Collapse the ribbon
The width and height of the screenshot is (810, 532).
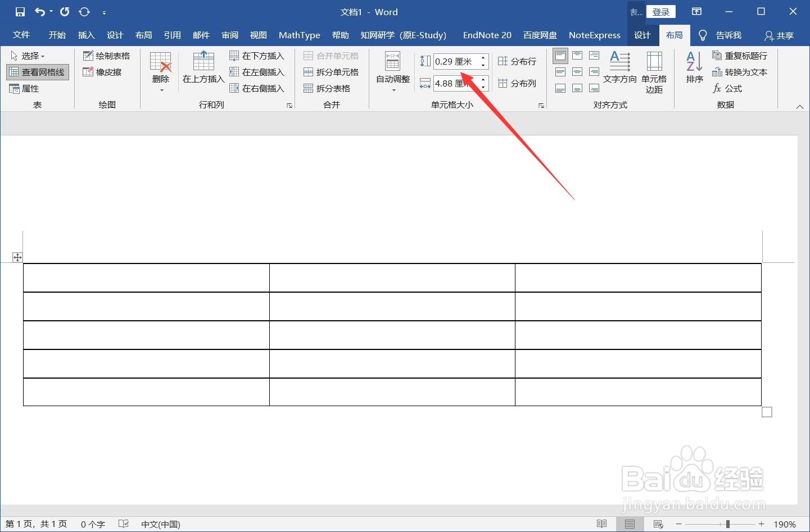point(800,106)
